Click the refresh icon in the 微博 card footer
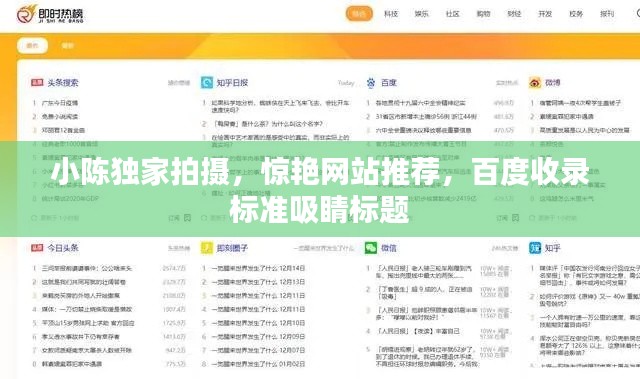Viewport: 640px width, 379px height. pos(532,218)
